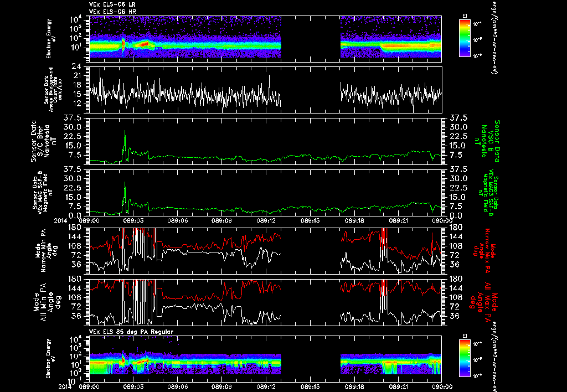Viewport: 567px width, 392px height.
Task: Click the '24' tick on background count axis
Action: 76,66
